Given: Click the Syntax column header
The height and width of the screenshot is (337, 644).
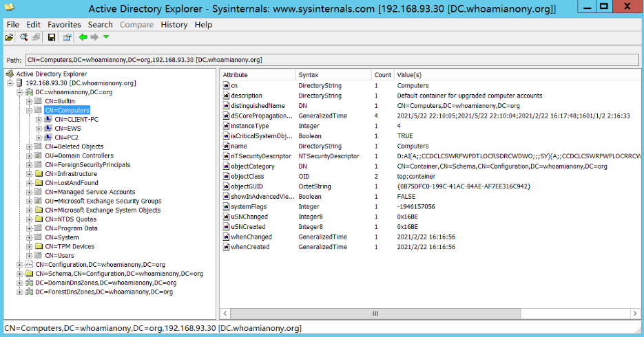Looking at the screenshot, I should tap(333, 75).
